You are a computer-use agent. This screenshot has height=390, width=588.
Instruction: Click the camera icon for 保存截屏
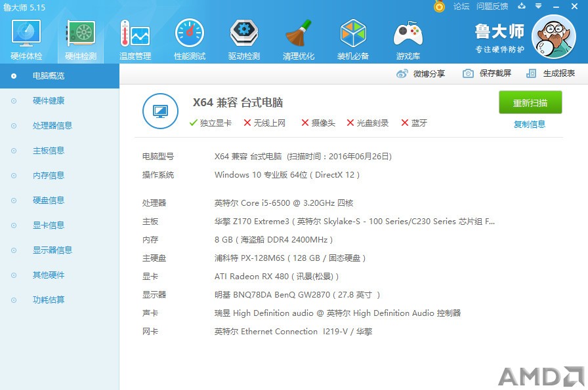point(468,73)
